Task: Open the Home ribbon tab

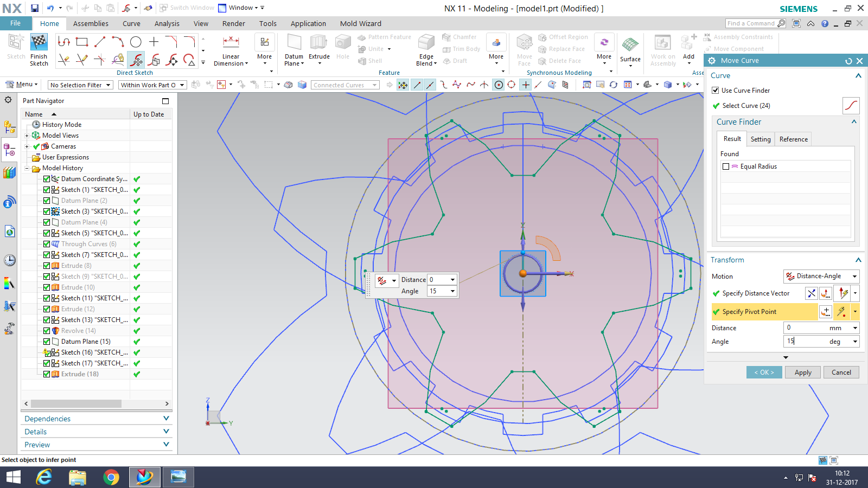Action: coord(49,23)
